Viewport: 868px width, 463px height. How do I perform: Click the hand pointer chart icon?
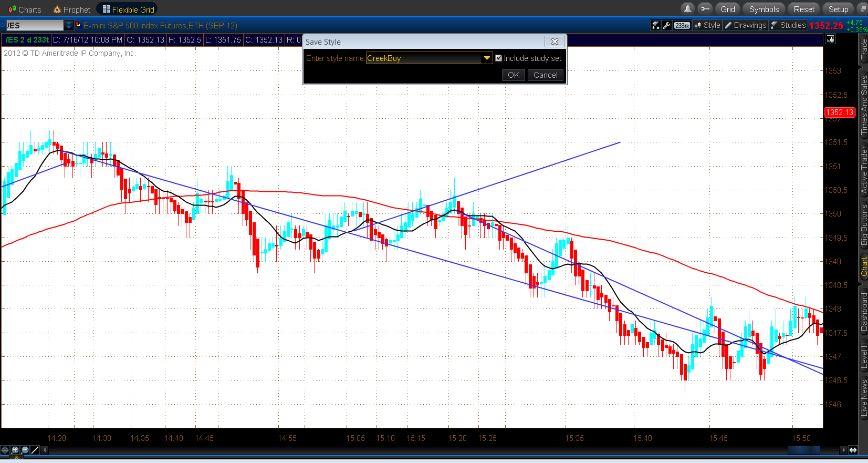pos(831,39)
